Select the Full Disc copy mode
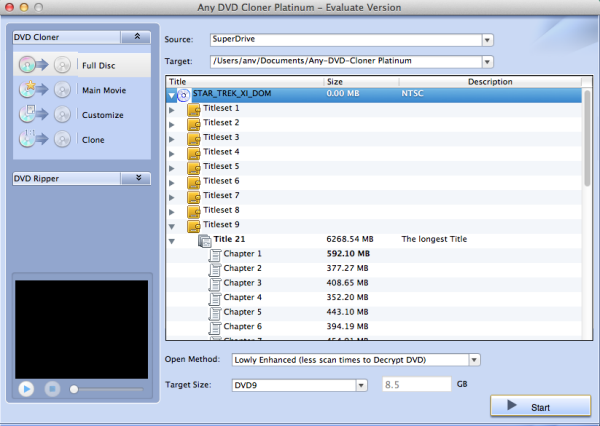Image resolution: width=600 pixels, height=426 pixels. (82, 65)
